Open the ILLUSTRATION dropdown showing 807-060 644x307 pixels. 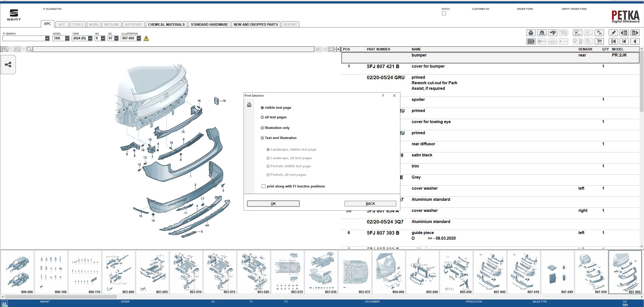(139, 38)
